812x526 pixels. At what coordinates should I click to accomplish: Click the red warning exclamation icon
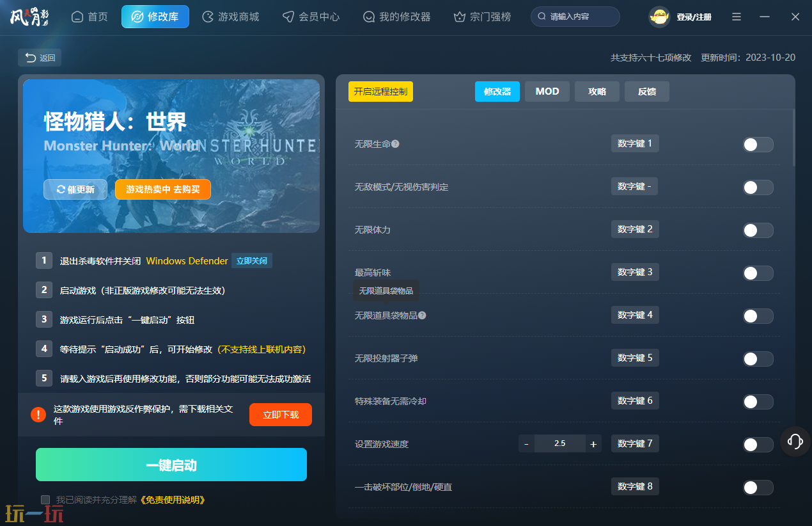pos(38,415)
